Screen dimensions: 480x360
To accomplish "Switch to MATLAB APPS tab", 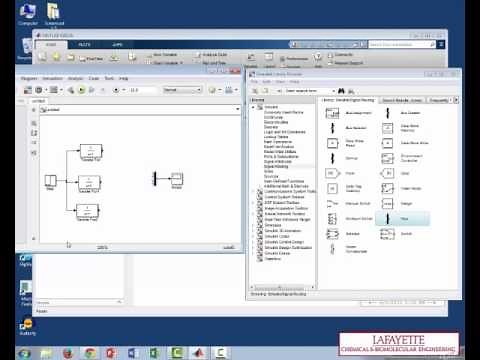I will coord(117,44).
